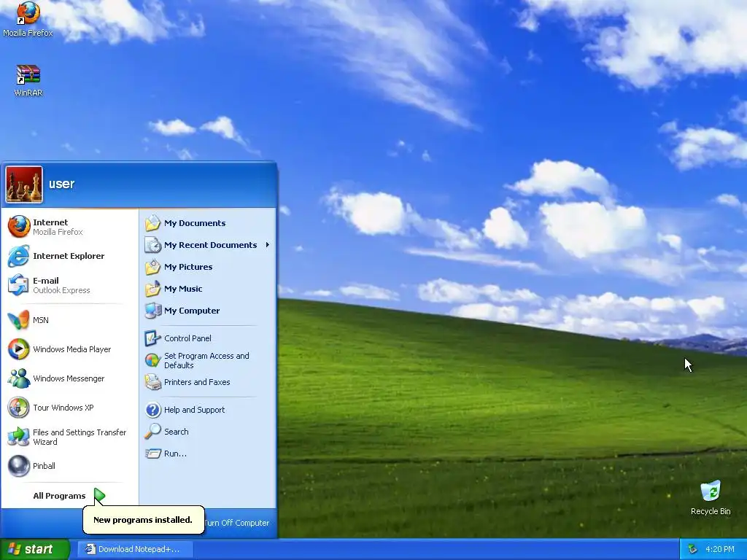Open My Documents folder
The image size is (747, 560).
[x=208, y=223]
